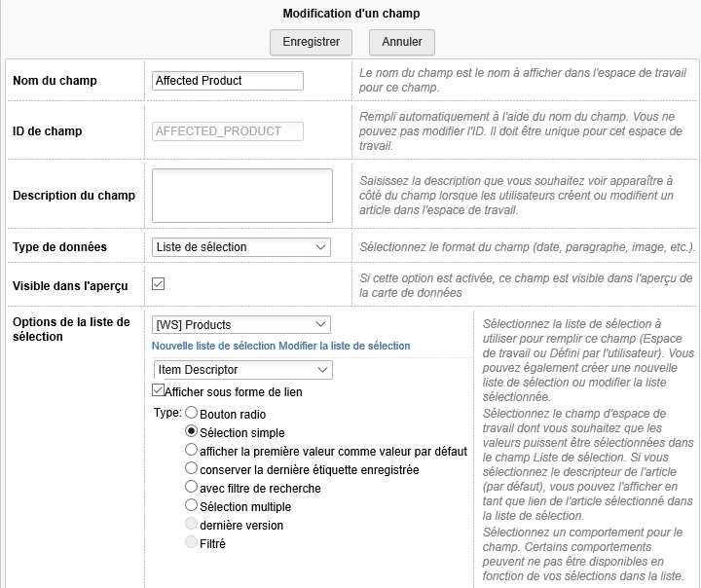Click the dernière version radio button

point(192,524)
